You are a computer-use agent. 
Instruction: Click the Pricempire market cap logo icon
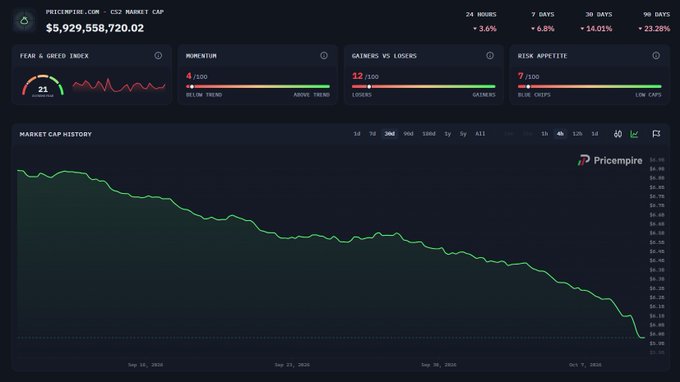point(24,20)
